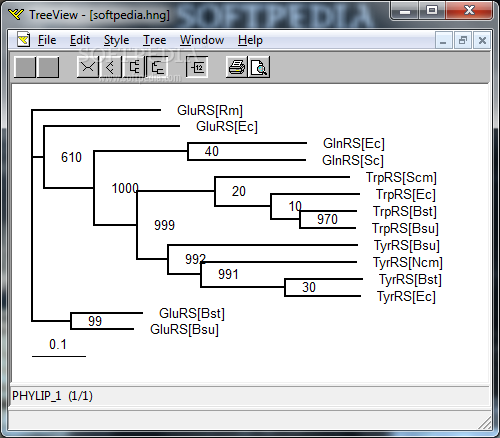Click the bootstrap value 99
This screenshot has height=438, width=500.
point(95,321)
